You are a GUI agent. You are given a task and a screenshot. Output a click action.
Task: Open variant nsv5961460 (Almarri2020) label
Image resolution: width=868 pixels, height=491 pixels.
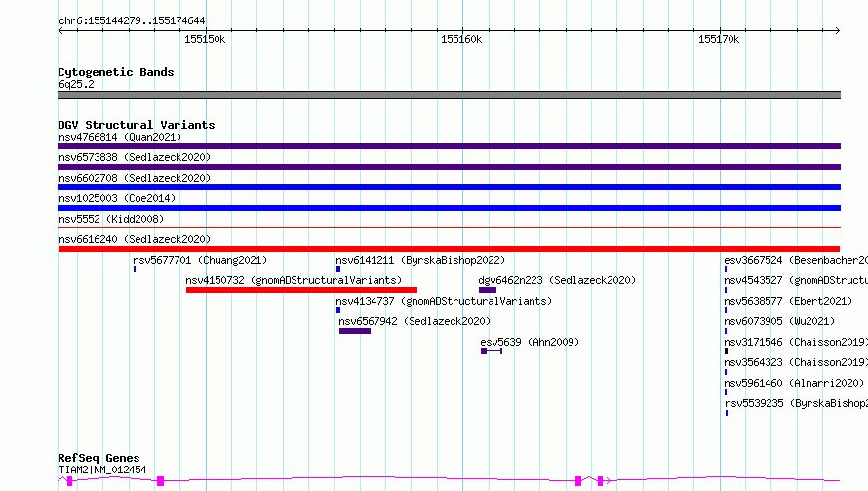tap(794, 383)
